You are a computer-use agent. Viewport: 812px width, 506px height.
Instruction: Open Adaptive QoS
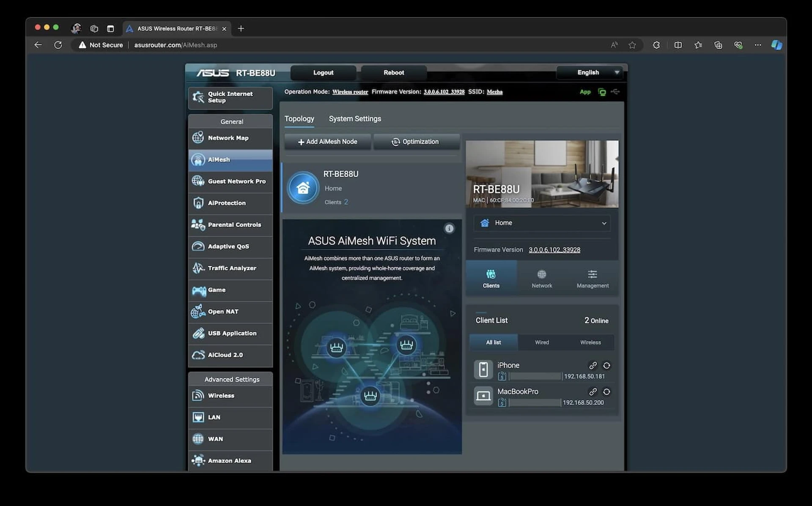(x=230, y=246)
